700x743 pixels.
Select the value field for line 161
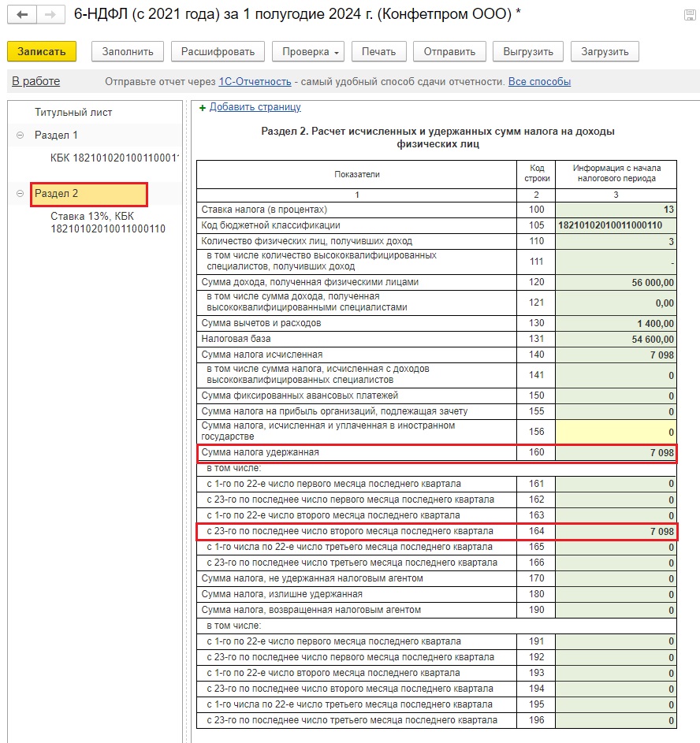(616, 484)
